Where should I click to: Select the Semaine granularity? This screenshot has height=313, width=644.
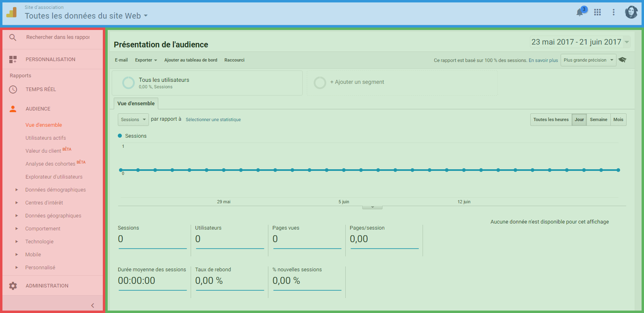[599, 119]
